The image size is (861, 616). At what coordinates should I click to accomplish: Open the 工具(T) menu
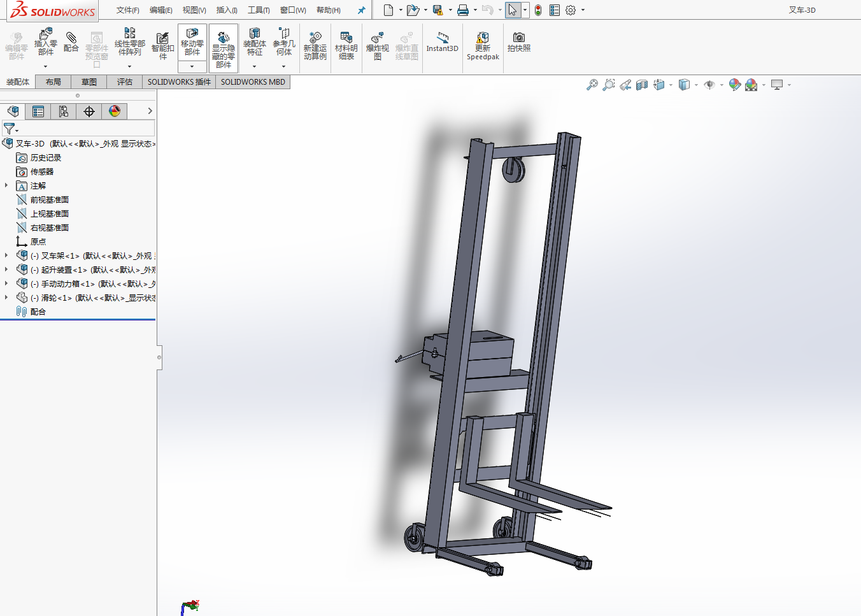click(x=259, y=10)
